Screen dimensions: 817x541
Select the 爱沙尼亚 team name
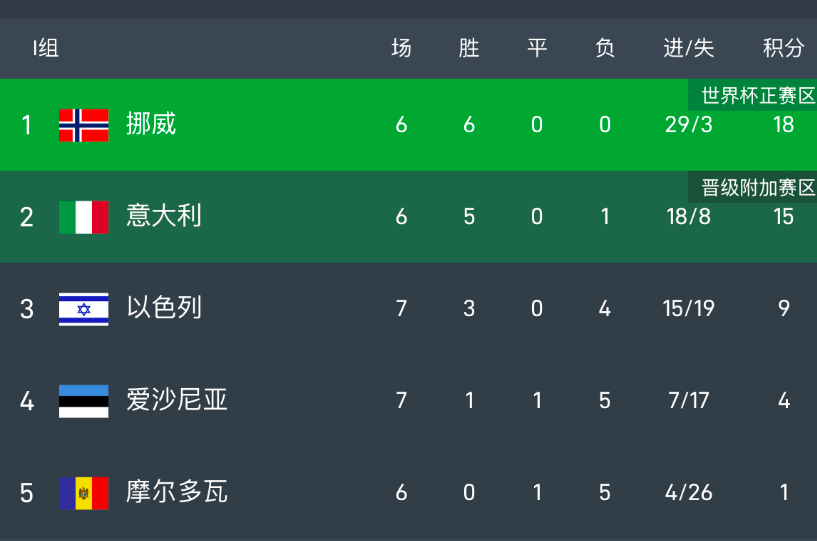177,400
